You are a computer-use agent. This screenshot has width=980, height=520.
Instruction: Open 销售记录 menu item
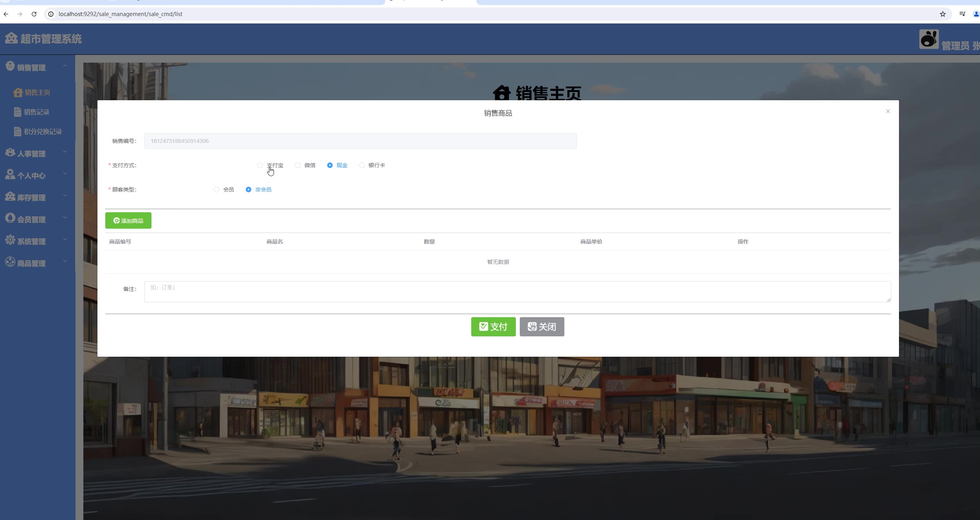click(36, 112)
